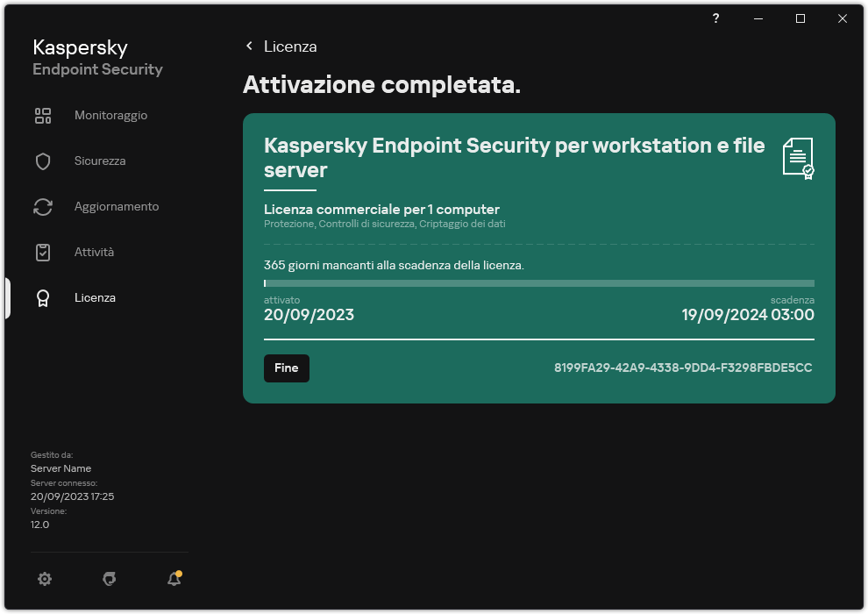Go back using the left chevron
Viewport: 868px width, 614px height.
pos(249,46)
